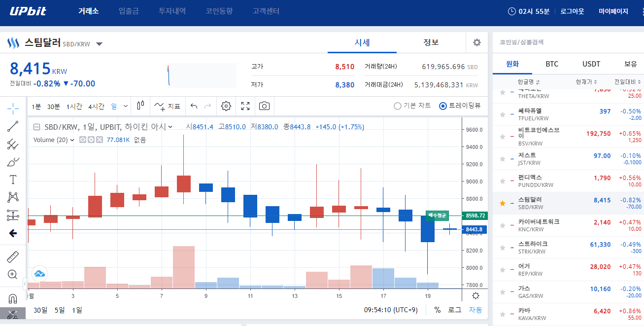The width and height of the screenshot is (644, 326).
Task: Switch to the 보유 holdings tab
Action: (x=630, y=64)
